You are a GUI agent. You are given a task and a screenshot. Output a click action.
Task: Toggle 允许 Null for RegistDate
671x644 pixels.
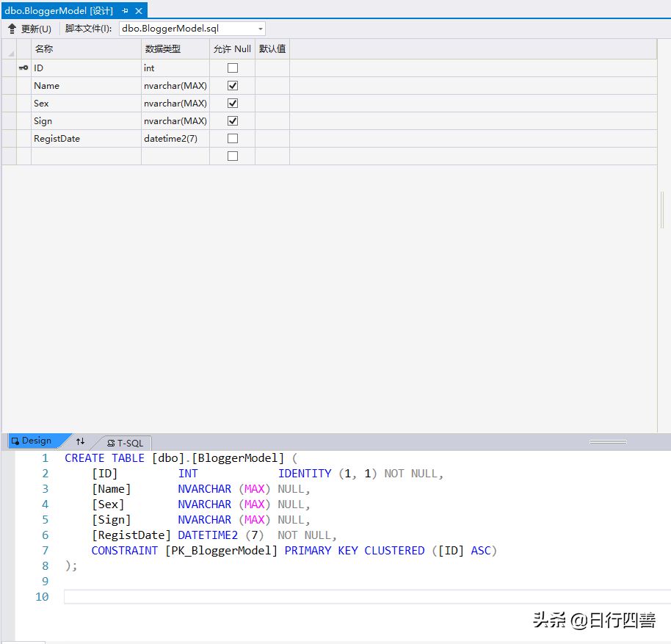232,138
